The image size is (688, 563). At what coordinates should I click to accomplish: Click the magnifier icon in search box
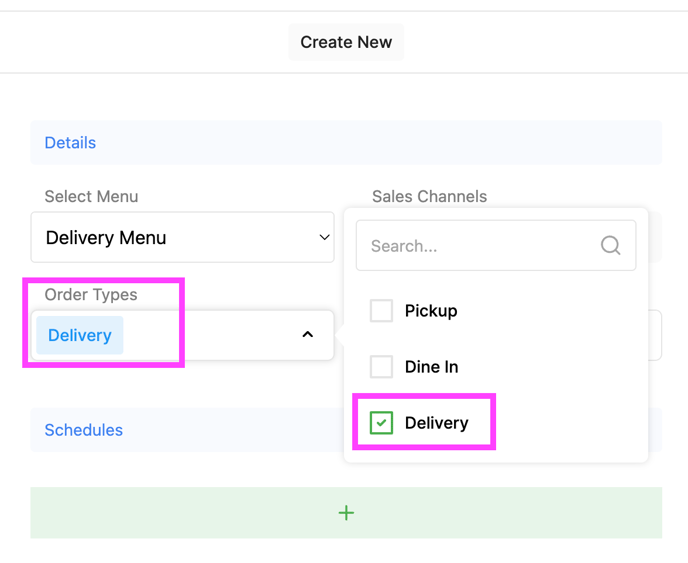[610, 246]
